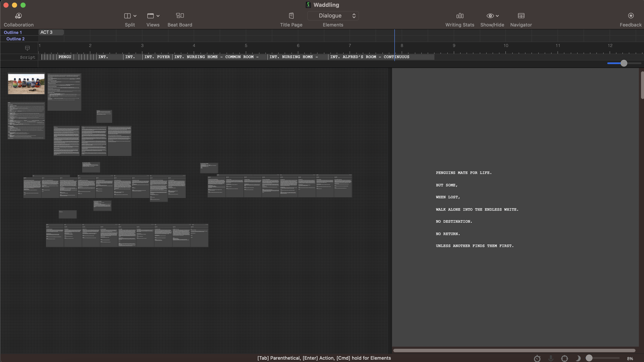644x362 pixels.
Task: Toggle the dictation microphone
Action: pyautogui.click(x=551, y=358)
